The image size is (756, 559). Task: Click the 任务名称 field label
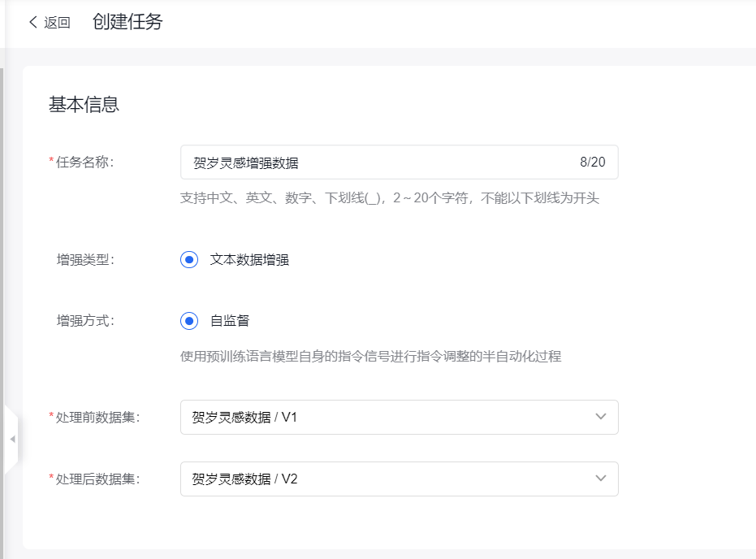pyautogui.click(x=84, y=162)
